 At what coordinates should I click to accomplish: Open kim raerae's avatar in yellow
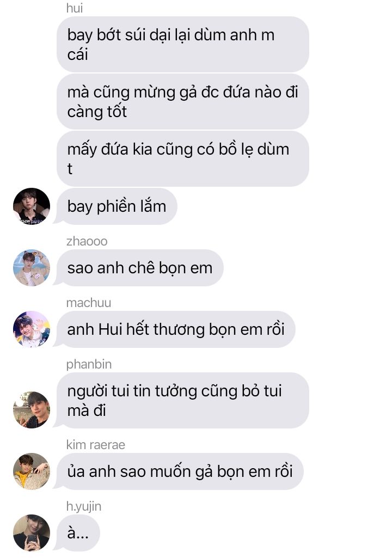(x=32, y=471)
